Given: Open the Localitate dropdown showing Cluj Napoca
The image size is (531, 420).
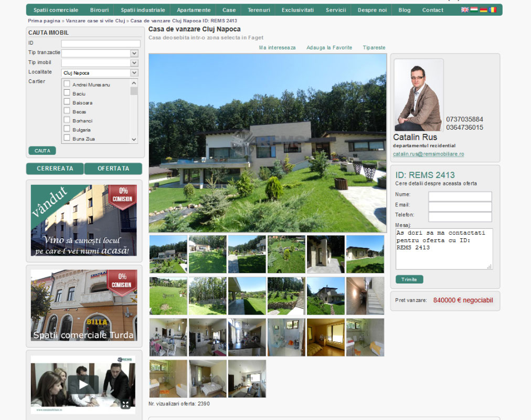Looking at the screenshot, I should pos(100,73).
